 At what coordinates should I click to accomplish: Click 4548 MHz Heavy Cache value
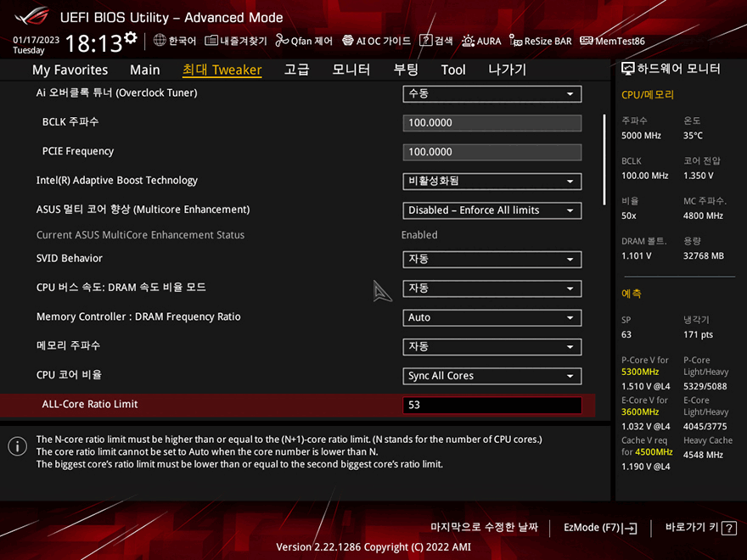click(x=703, y=455)
